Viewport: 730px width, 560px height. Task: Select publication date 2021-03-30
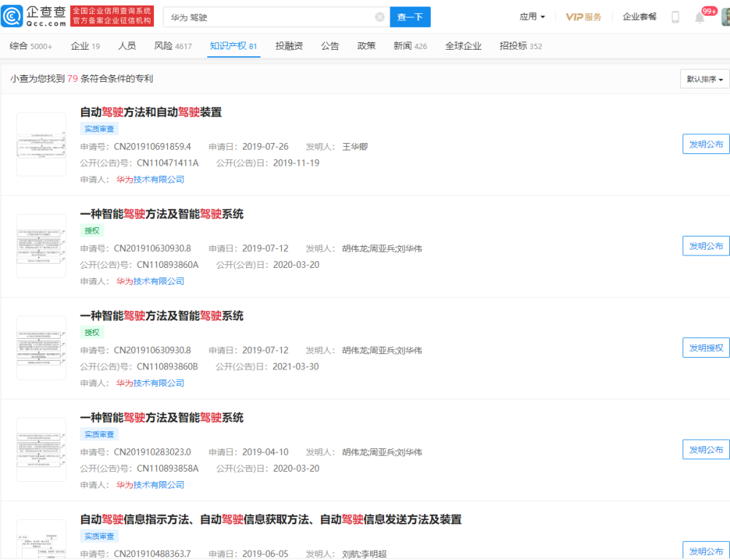(x=296, y=367)
